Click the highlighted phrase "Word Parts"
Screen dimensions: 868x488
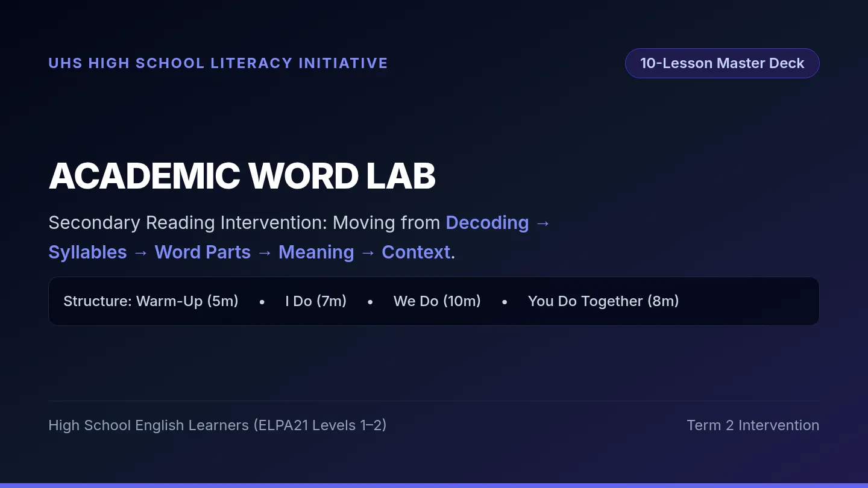pyautogui.click(x=203, y=252)
